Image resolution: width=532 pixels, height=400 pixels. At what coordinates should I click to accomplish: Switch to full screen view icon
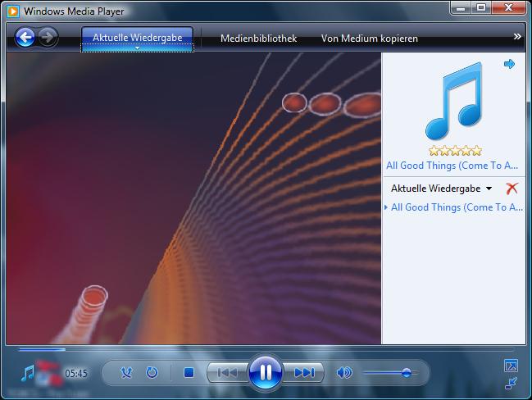(511, 366)
